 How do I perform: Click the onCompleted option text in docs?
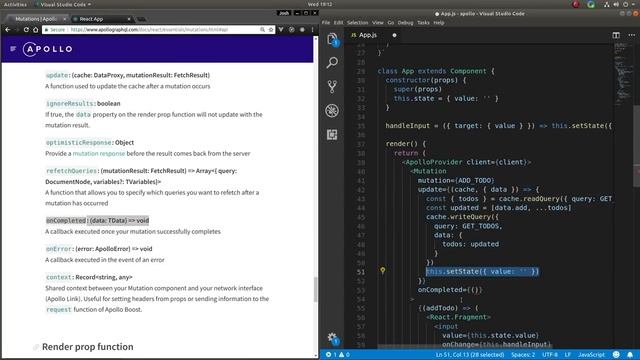(97, 220)
